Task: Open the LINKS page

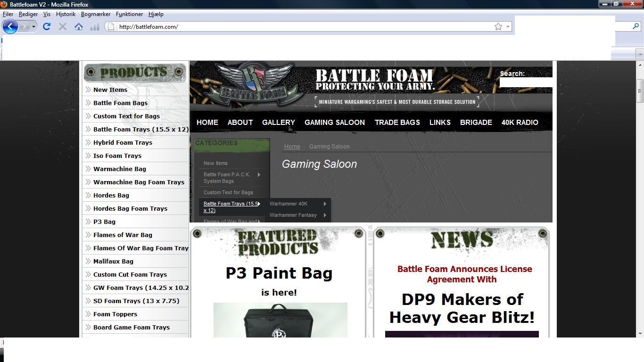Action: coord(440,123)
